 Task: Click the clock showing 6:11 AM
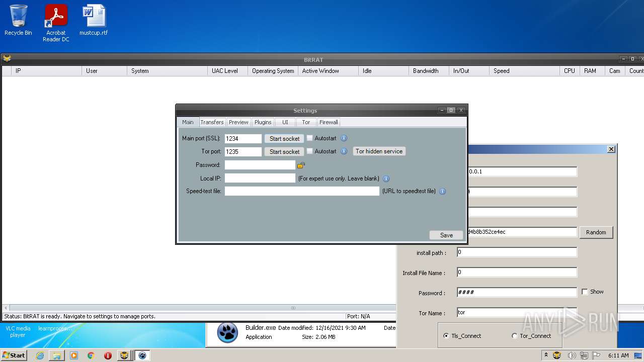coord(618,355)
